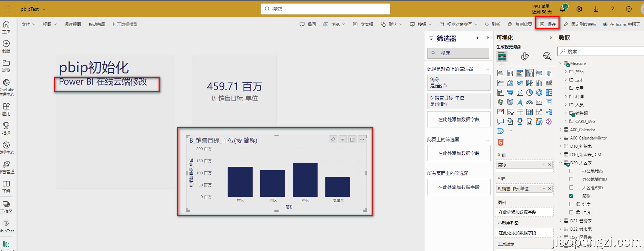Open the 视图 menu

(50, 24)
